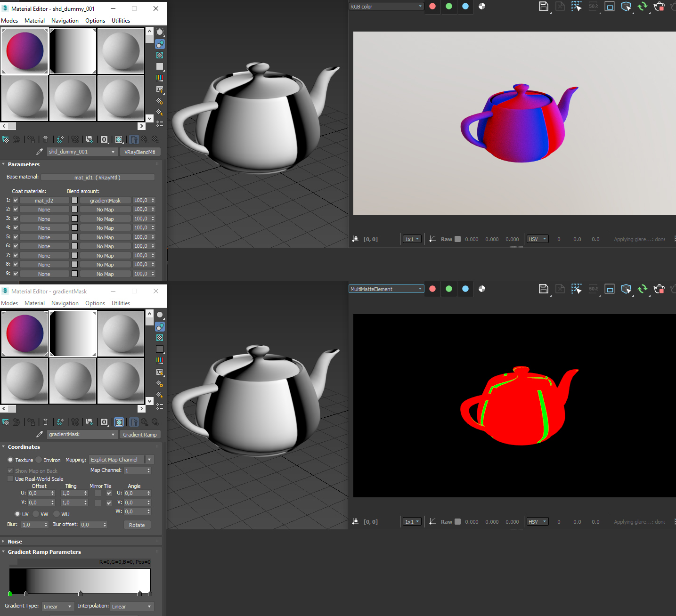The height and width of the screenshot is (616, 676).
Task: Click blend color swatch for coat 1
Action: tap(74, 200)
